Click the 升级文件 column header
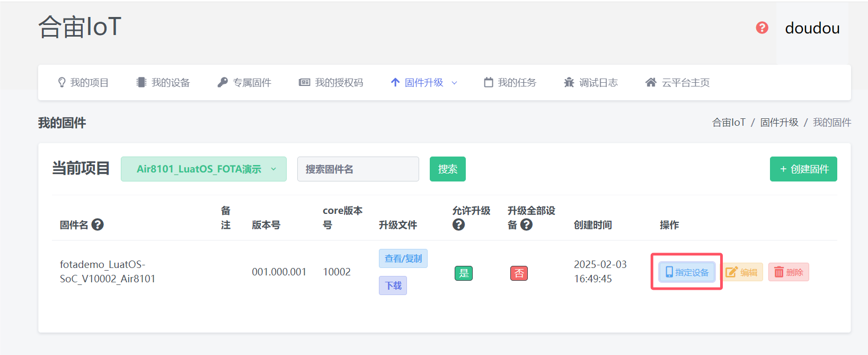This screenshot has width=868, height=355. coord(398,225)
